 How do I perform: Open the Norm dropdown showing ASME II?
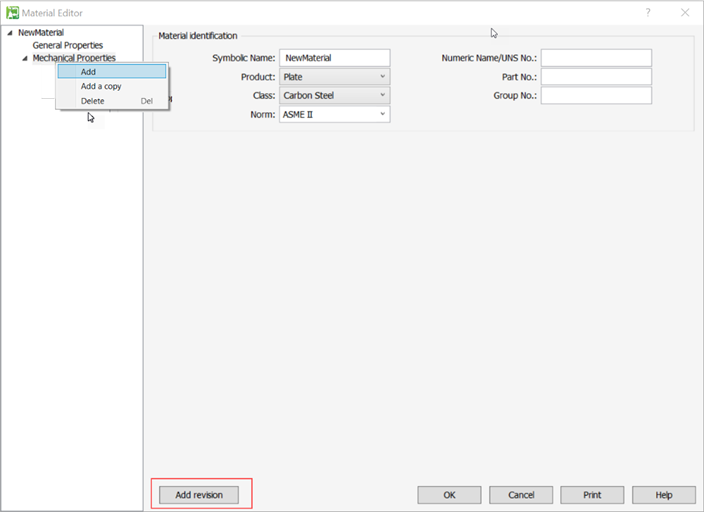click(x=334, y=115)
